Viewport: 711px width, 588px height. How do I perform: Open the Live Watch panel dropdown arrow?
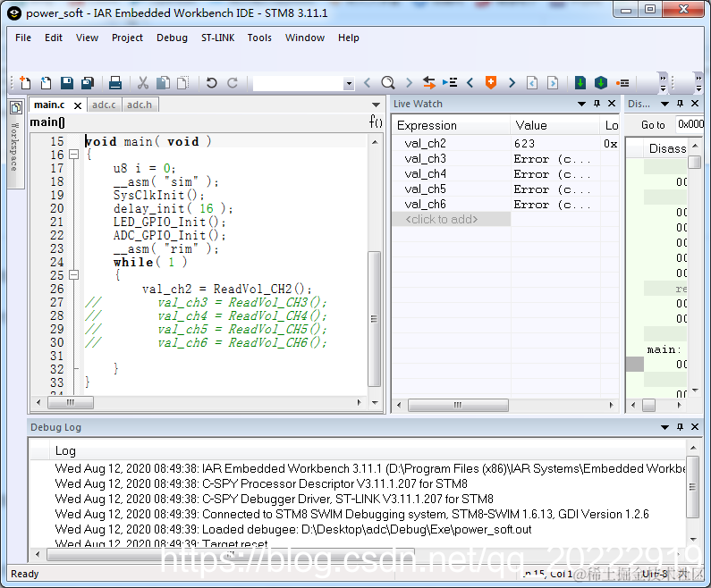(x=582, y=104)
